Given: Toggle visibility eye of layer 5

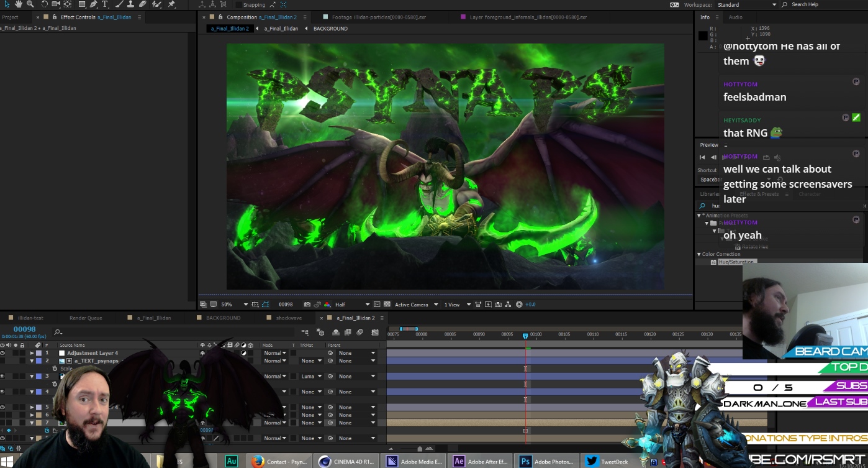Looking at the screenshot, I should tap(2, 407).
